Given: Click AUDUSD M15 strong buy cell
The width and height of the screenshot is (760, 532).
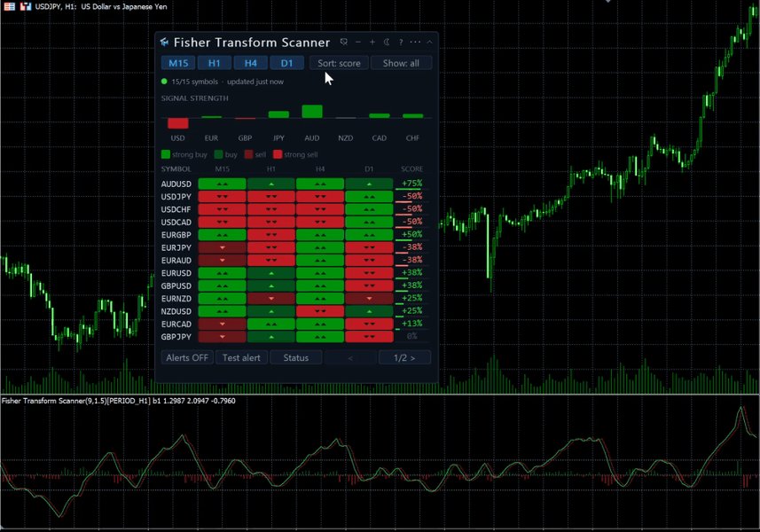Looking at the screenshot, I should point(222,184).
